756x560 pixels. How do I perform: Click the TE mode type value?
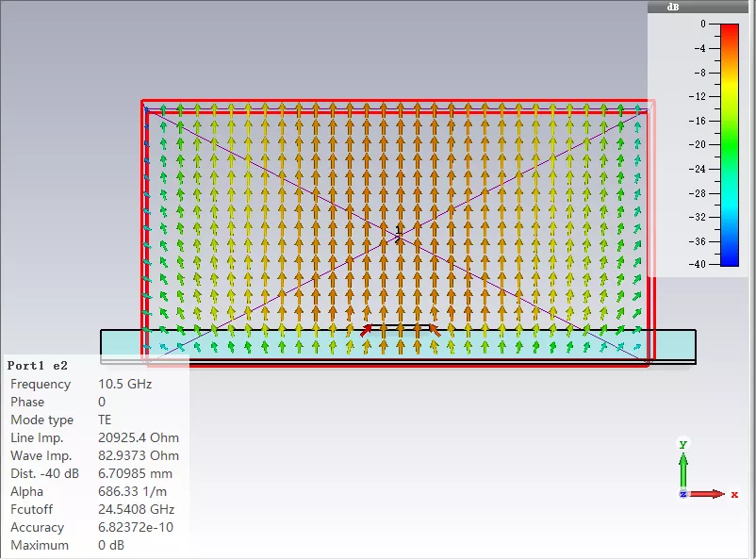pos(105,420)
